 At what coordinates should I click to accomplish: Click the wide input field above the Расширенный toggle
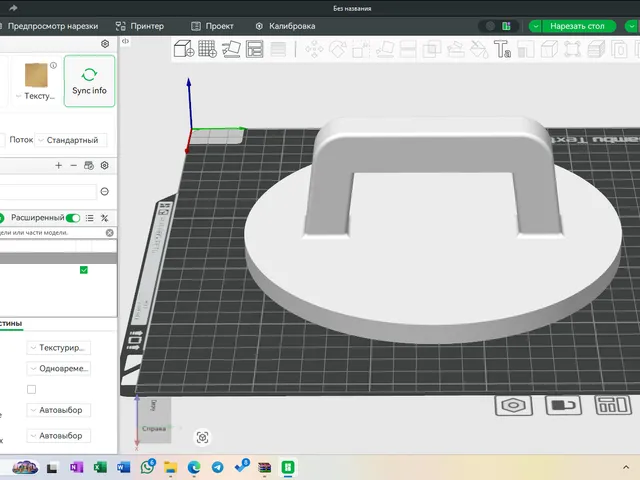48,191
